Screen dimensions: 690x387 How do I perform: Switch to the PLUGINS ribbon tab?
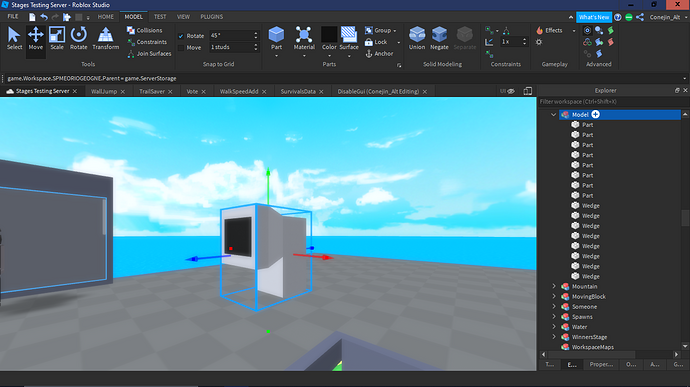point(212,17)
